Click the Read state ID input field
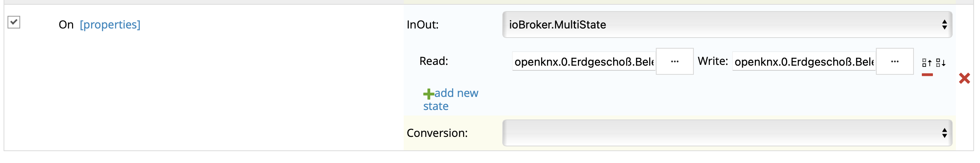 coord(583,62)
